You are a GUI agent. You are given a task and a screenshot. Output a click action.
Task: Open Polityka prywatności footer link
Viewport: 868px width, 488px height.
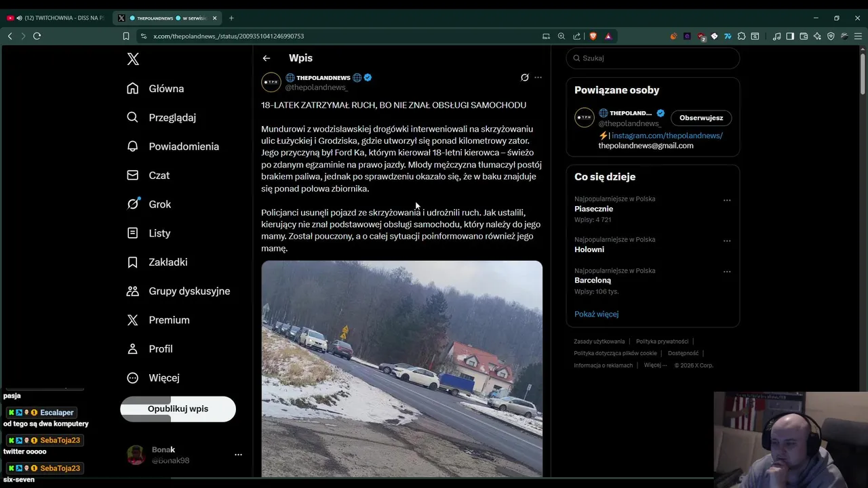(x=662, y=342)
